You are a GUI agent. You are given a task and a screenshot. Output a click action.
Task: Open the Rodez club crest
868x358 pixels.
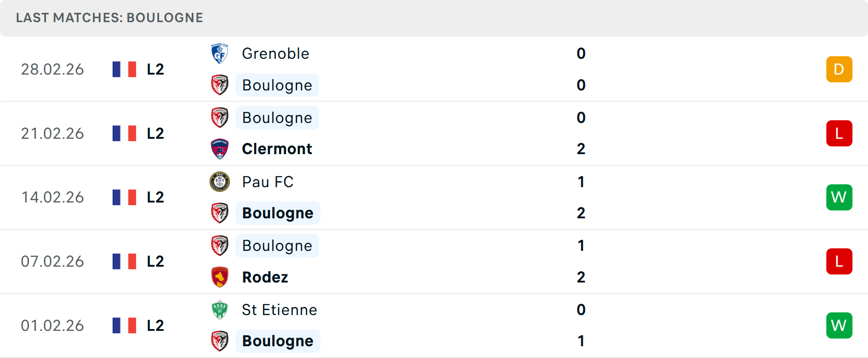click(x=220, y=277)
